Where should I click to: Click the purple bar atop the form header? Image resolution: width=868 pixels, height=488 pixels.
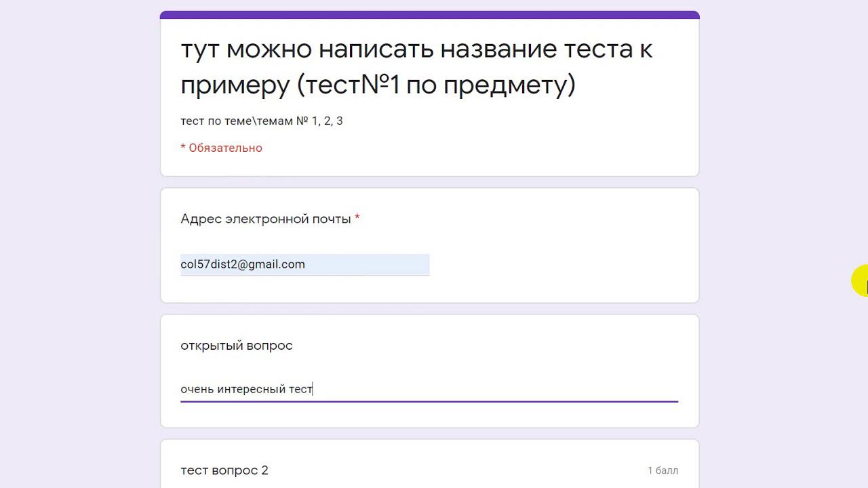click(429, 15)
